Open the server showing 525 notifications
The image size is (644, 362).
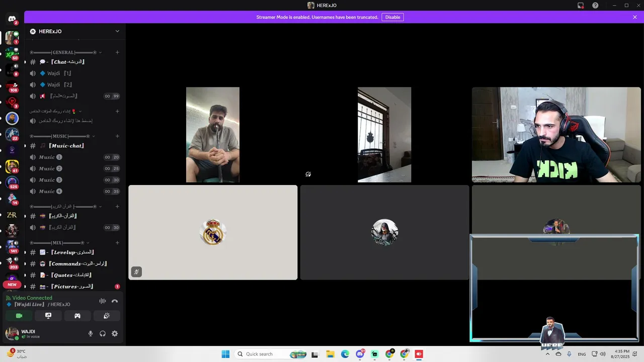point(12,182)
